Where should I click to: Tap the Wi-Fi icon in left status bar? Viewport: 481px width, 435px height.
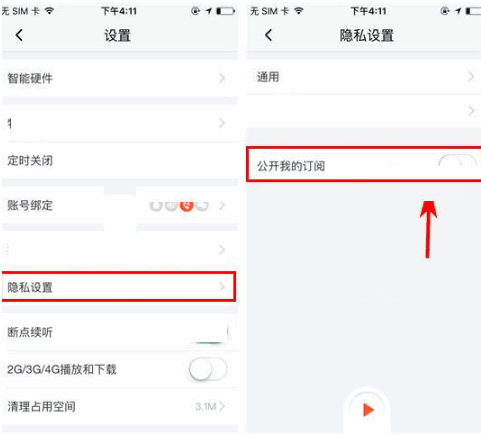[49, 11]
